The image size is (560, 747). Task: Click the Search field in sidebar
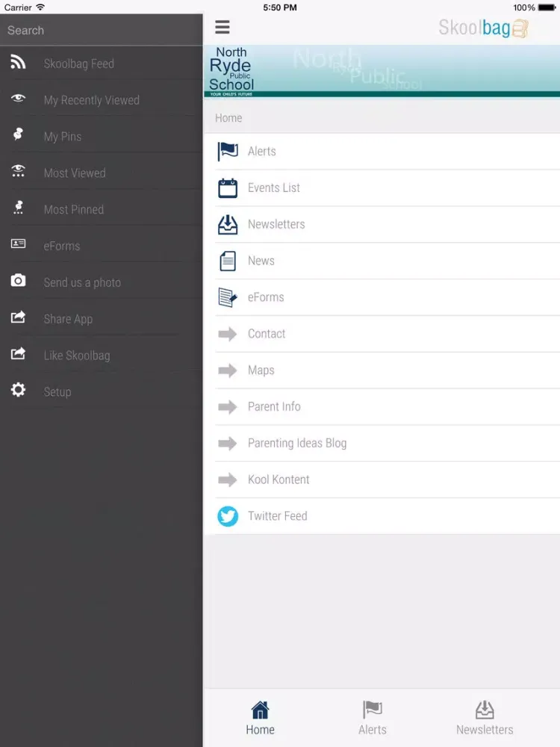(x=101, y=30)
